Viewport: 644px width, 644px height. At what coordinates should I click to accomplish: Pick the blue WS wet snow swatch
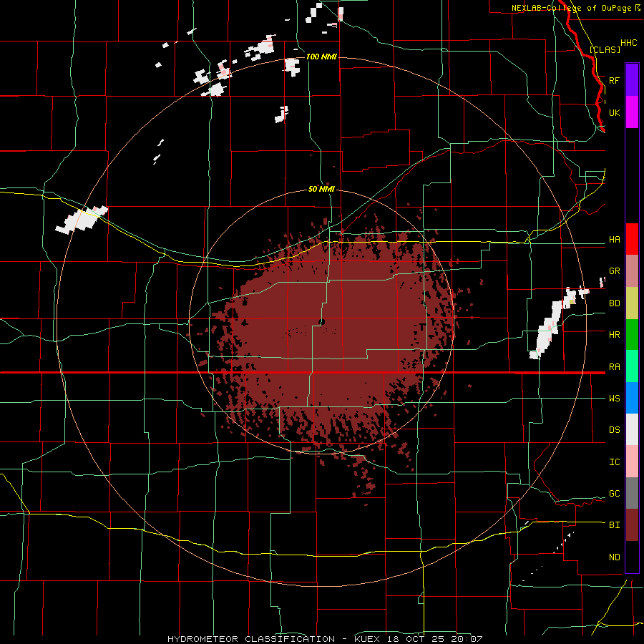[632, 398]
